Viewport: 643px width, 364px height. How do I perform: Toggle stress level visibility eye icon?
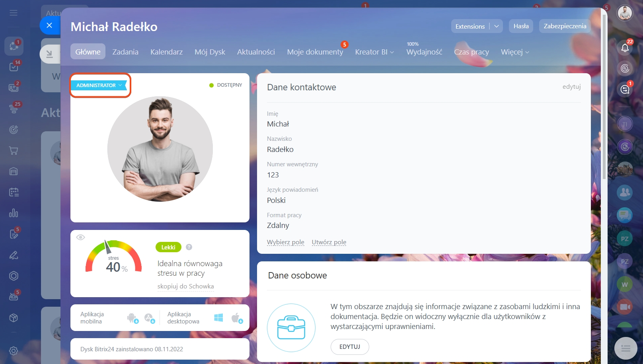coord(80,237)
